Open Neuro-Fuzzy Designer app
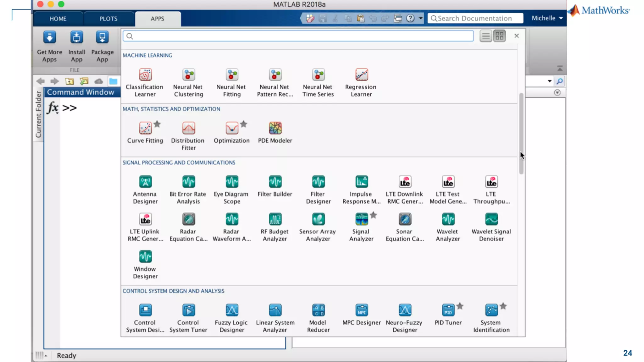The image size is (644, 362). 405,318
